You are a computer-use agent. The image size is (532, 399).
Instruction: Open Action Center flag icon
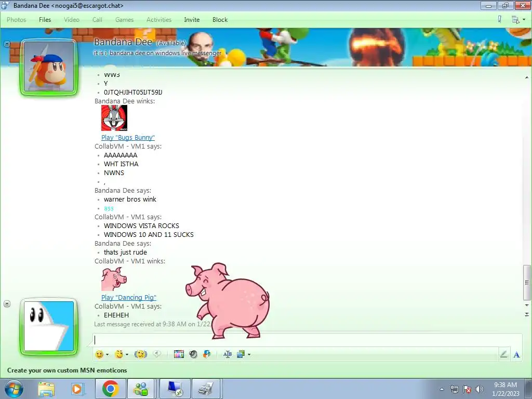(x=467, y=389)
